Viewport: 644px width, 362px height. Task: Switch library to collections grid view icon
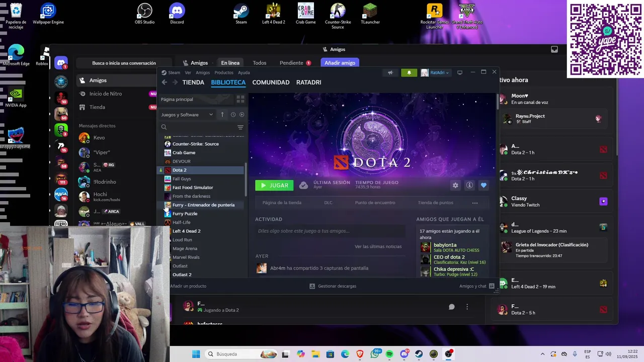click(240, 100)
